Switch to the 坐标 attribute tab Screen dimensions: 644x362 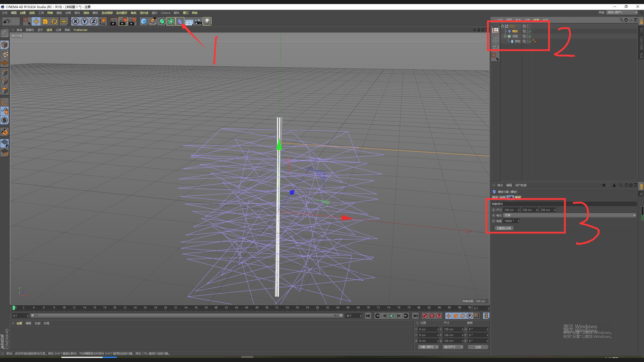click(x=502, y=197)
